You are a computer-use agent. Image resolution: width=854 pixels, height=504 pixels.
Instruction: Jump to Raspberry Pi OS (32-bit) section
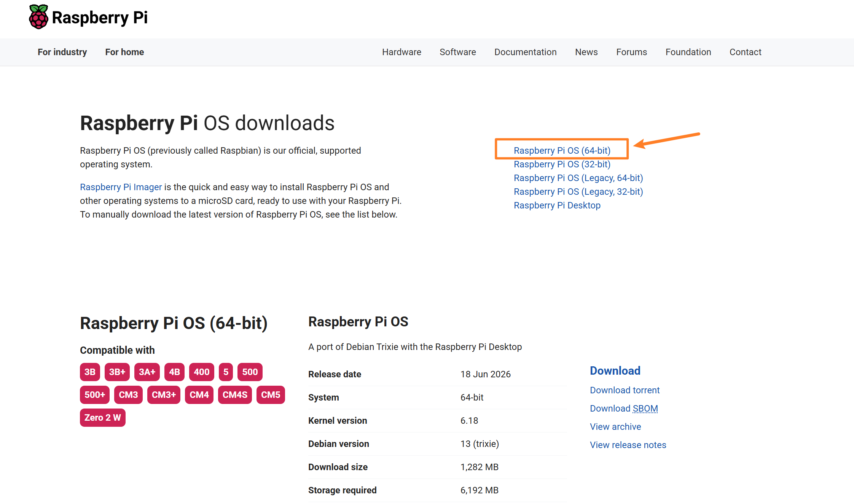(x=562, y=164)
